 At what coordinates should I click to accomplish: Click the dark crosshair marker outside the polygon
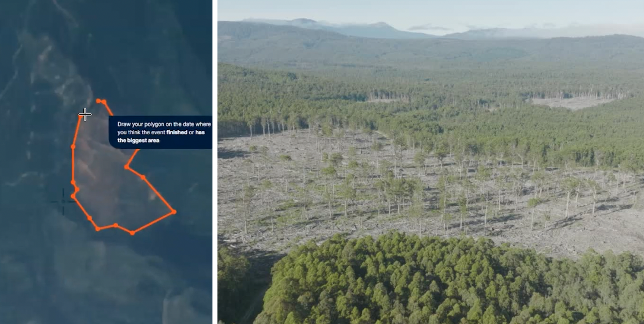(63, 201)
